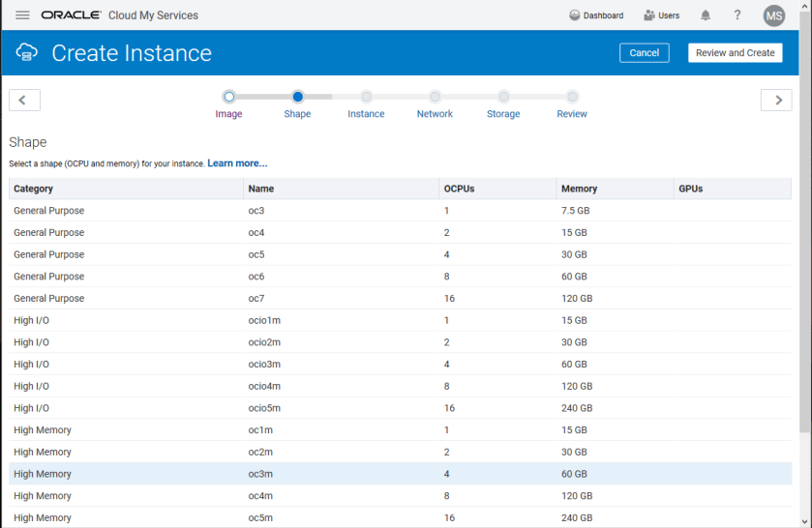Click the cloud upload icon beside Create Instance
812x528 pixels.
tap(27, 52)
